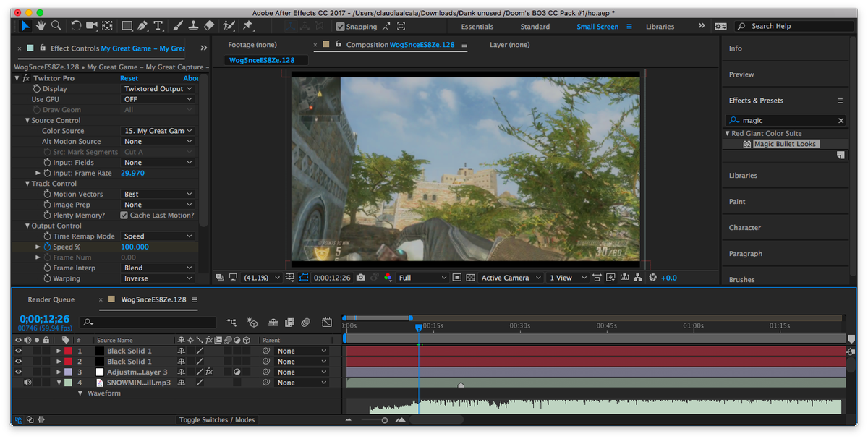Screen dimensions: 868x439
Task: Open the Libraries workspace in the top bar
Action: coord(660,27)
